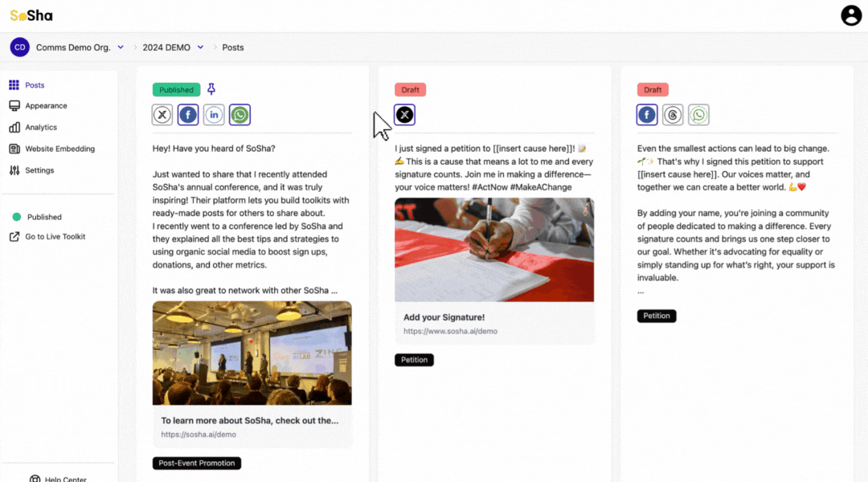
Task: Click the green Published status dot
Action: (x=17, y=217)
